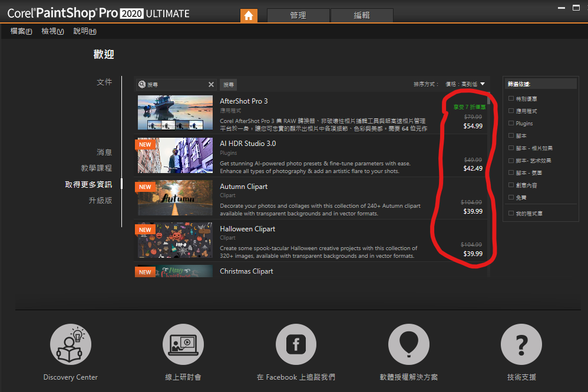Click the Facebook follow icon
This screenshot has width=588, height=392.
[x=296, y=344]
